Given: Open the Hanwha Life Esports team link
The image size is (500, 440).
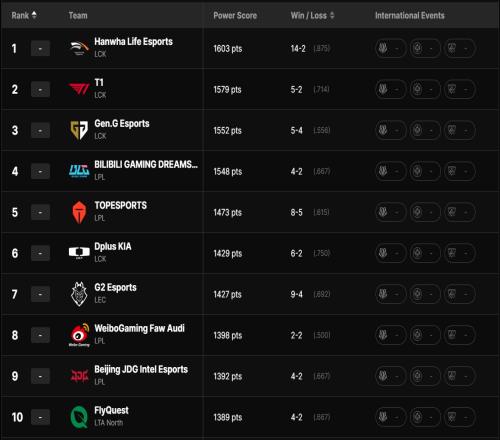Looking at the screenshot, I should pyautogui.click(x=133, y=42).
